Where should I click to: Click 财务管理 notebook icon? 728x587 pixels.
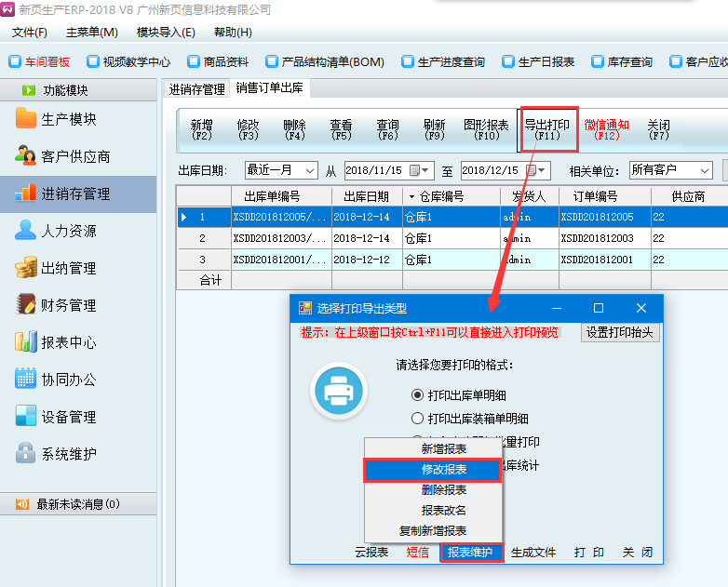click(x=25, y=305)
